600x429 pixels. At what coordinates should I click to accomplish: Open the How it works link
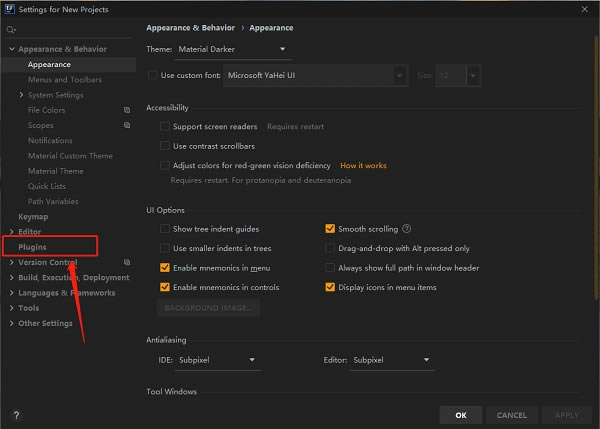pos(363,165)
